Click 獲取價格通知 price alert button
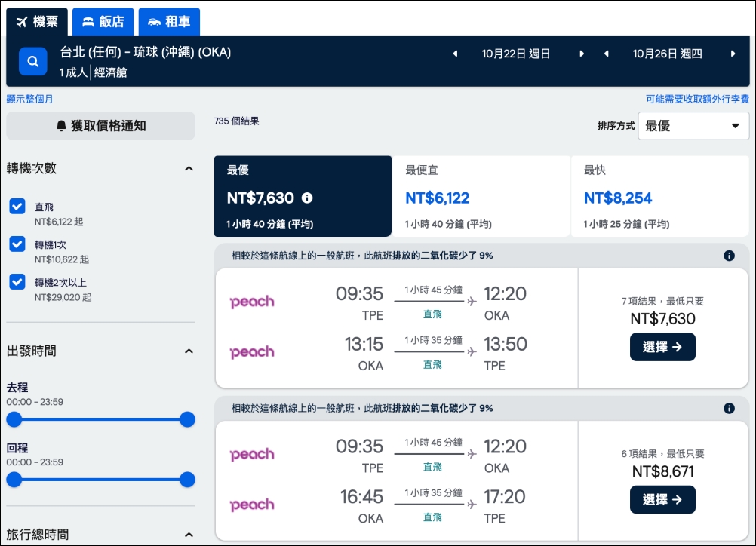 click(x=101, y=126)
